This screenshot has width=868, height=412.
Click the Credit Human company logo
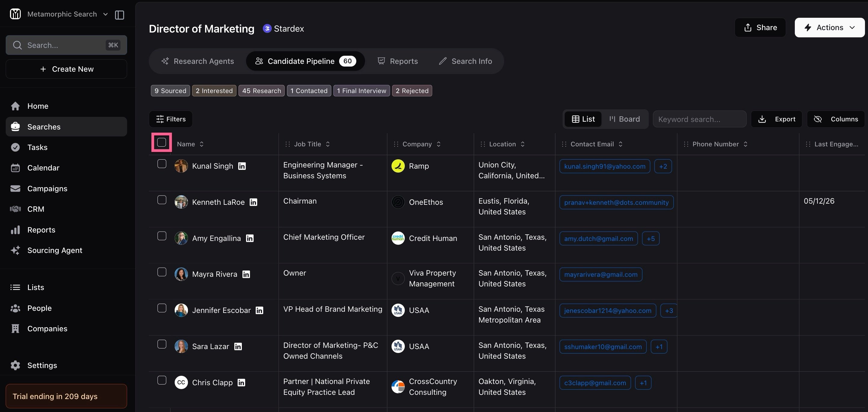point(398,238)
